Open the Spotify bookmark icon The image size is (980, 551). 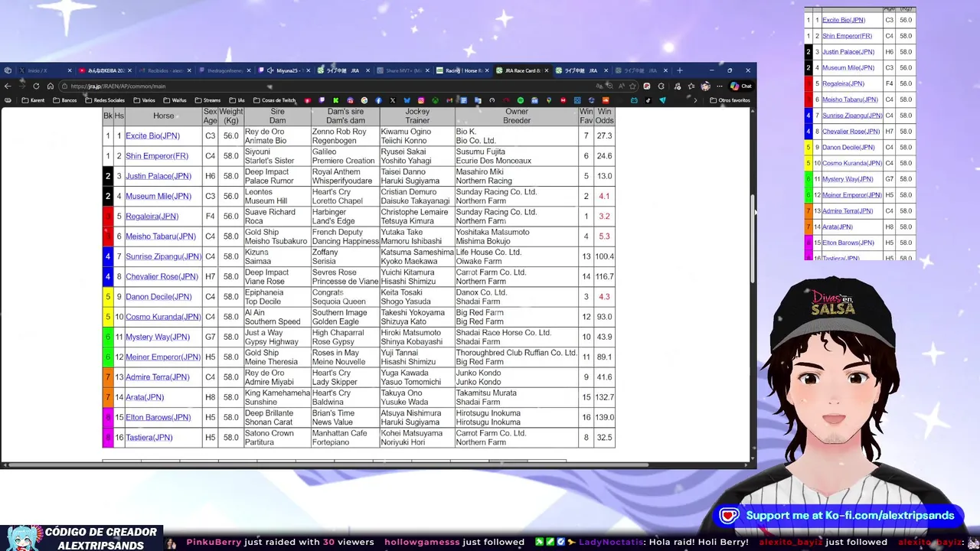pyautogui.click(x=521, y=100)
